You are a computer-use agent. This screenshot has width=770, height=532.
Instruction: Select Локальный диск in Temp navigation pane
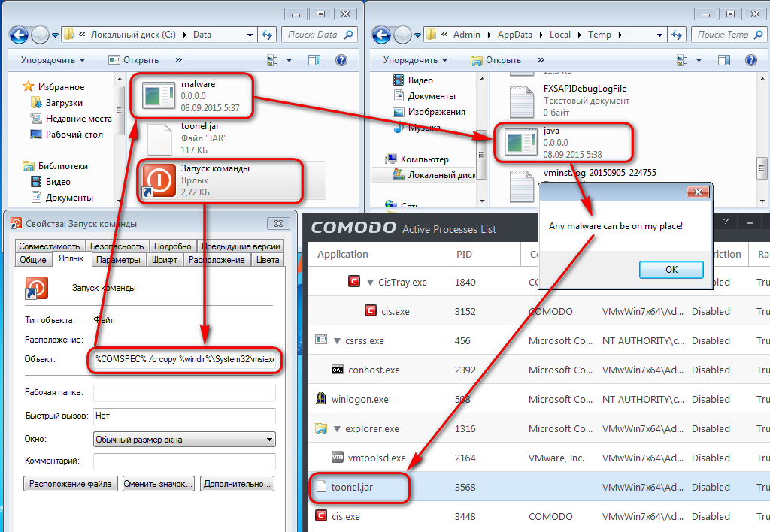441,175
